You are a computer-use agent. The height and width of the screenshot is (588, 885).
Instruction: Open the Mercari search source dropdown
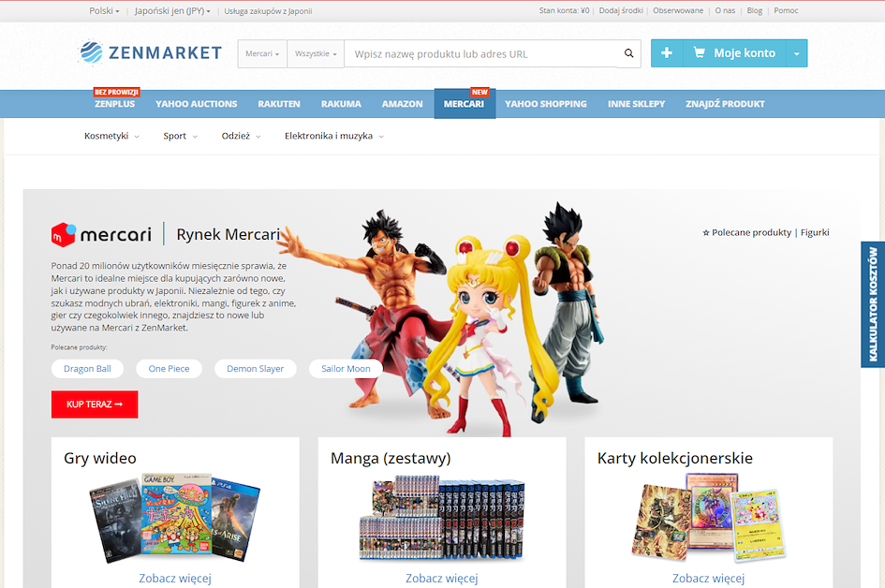[262, 53]
